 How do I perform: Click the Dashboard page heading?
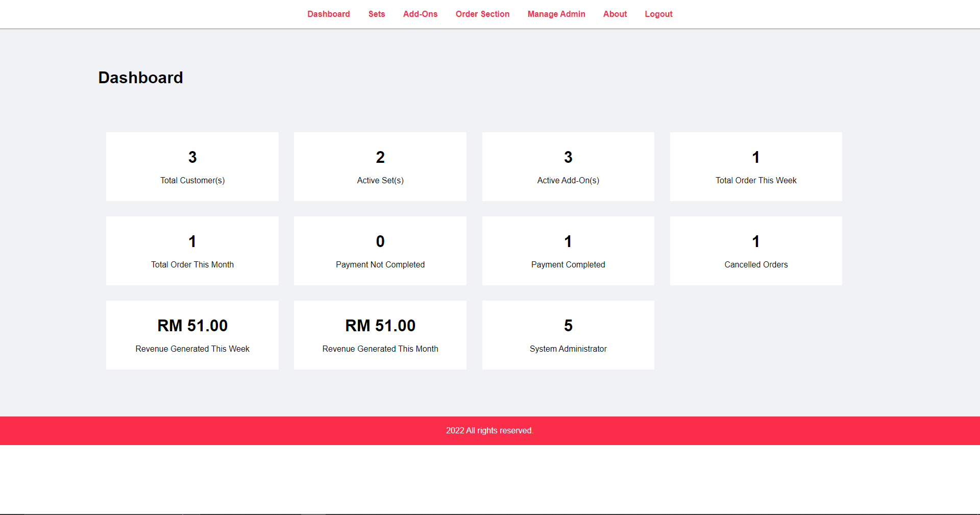[x=140, y=78]
